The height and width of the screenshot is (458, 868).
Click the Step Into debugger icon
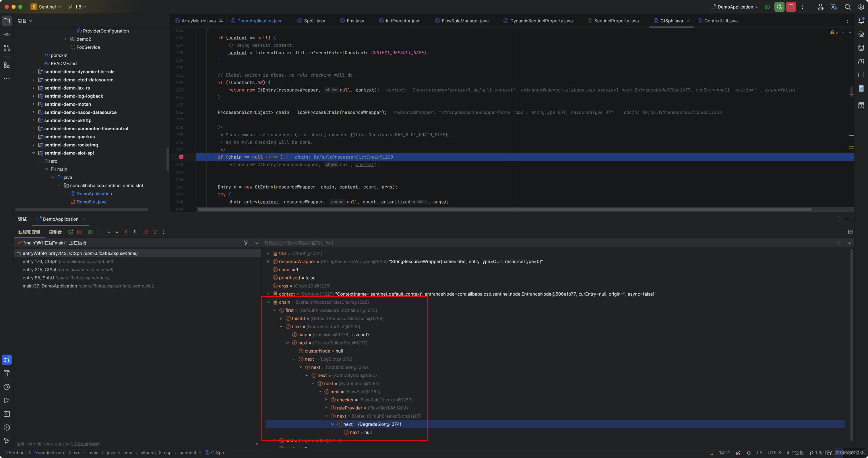click(x=117, y=232)
